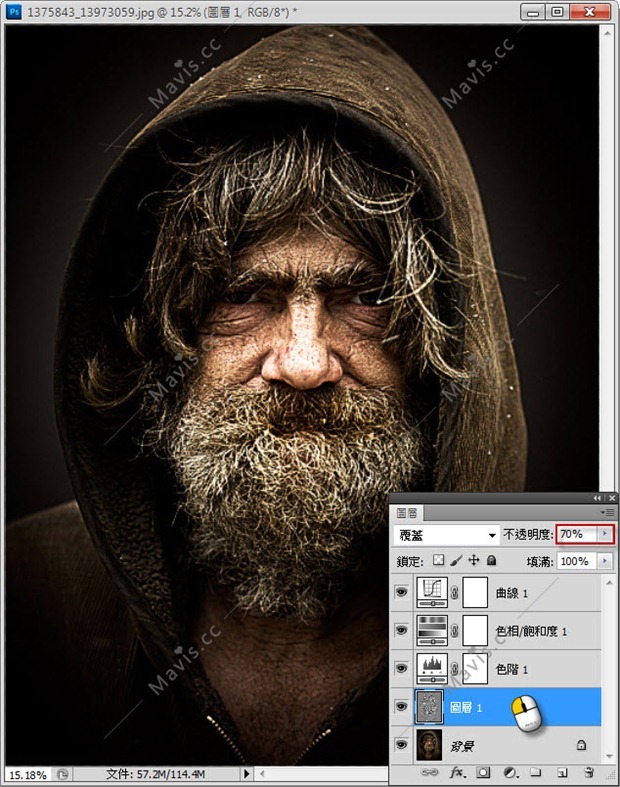The width and height of the screenshot is (620, 787).
Task: Click the Levels histogram icon on 色階 1
Action: (x=432, y=669)
